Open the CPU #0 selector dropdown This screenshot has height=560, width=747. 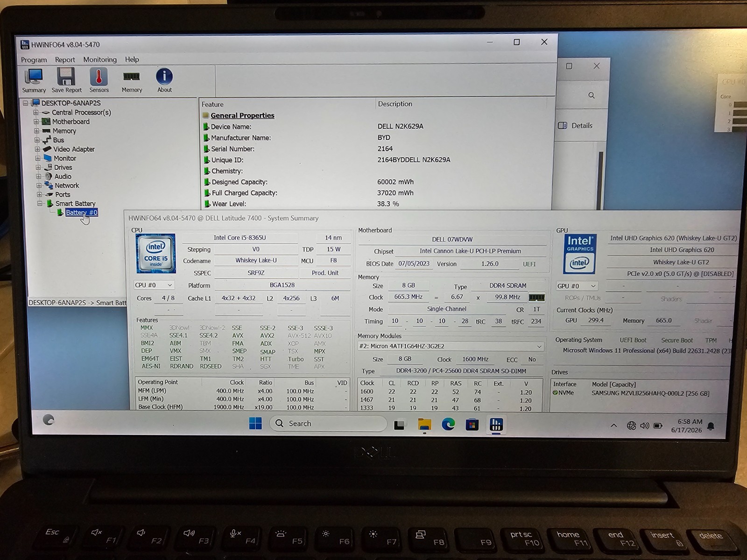point(154,285)
